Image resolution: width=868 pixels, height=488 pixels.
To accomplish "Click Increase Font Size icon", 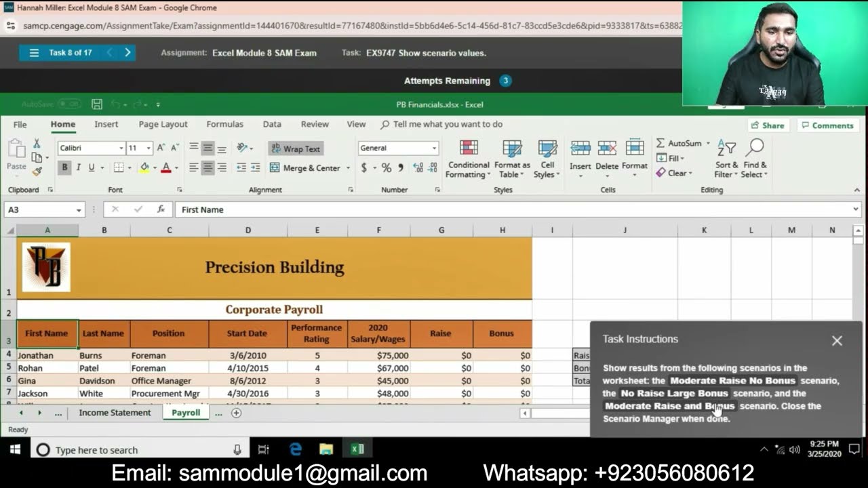I will (x=161, y=148).
